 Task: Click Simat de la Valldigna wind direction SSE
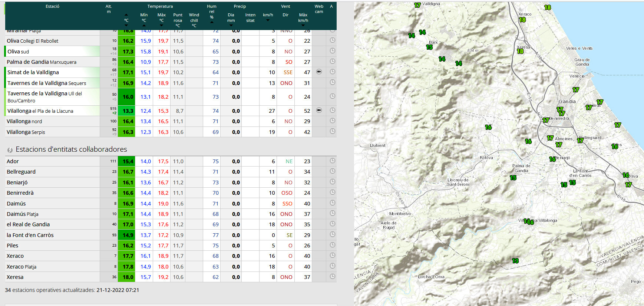[288, 72]
